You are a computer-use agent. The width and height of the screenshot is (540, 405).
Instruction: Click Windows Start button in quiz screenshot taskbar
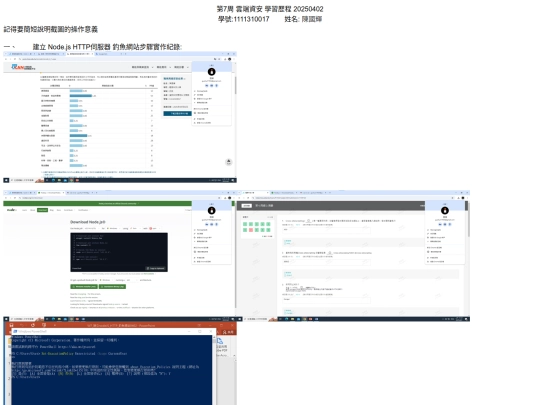click(240, 319)
